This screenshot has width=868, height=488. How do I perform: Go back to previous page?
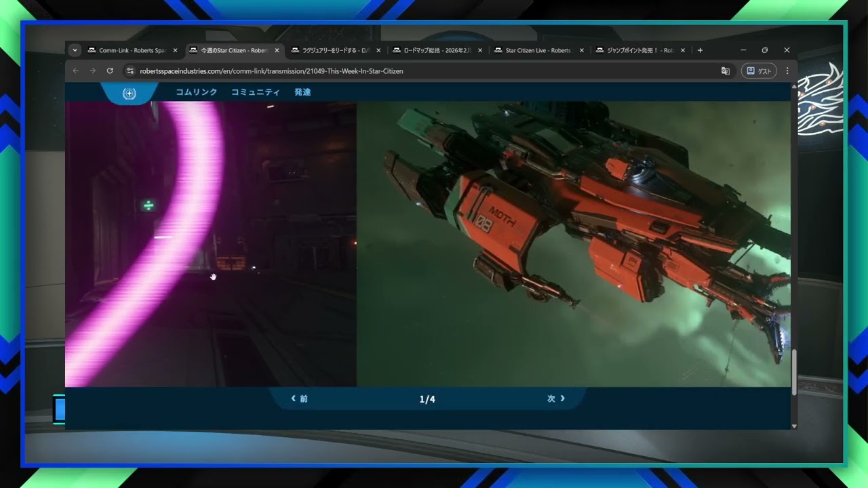click(76, 70)
